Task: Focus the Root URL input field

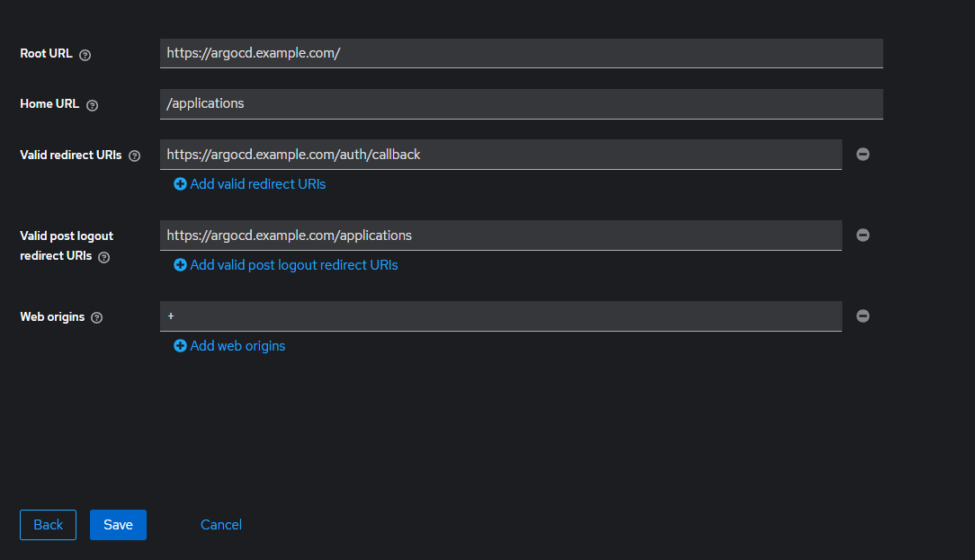Action: 521,53
